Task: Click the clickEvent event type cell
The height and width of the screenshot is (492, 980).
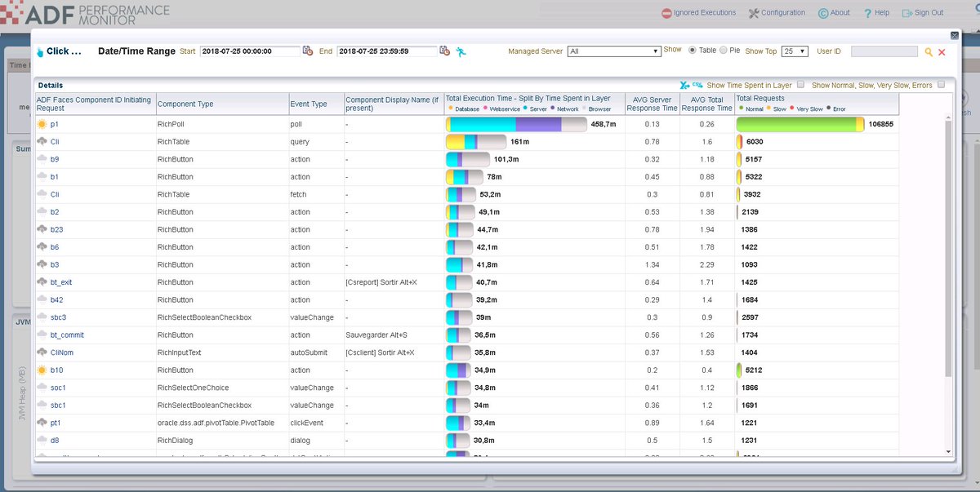Action: pyautogui.click(x=308, y=423)
